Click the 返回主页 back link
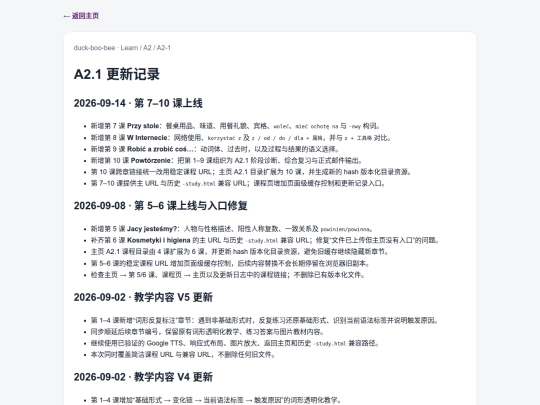This screenshot has height=405, width=540. (81, 16)
